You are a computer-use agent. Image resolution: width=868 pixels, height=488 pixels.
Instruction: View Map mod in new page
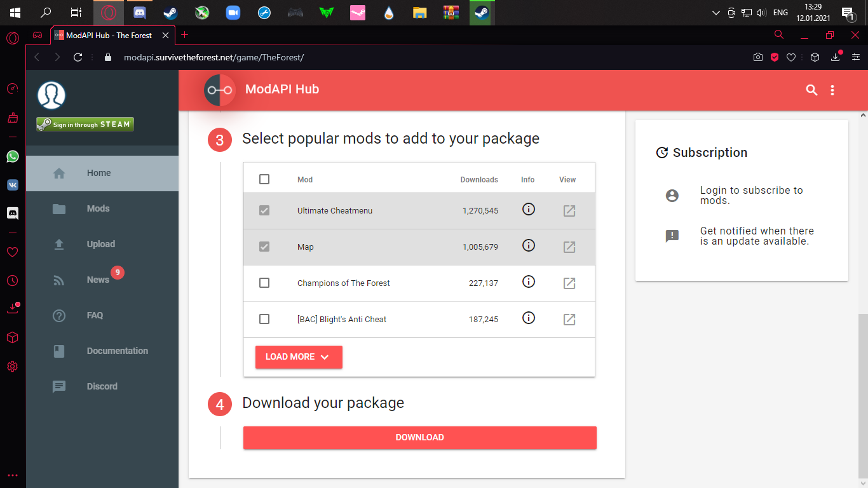(x=569, y=247)
